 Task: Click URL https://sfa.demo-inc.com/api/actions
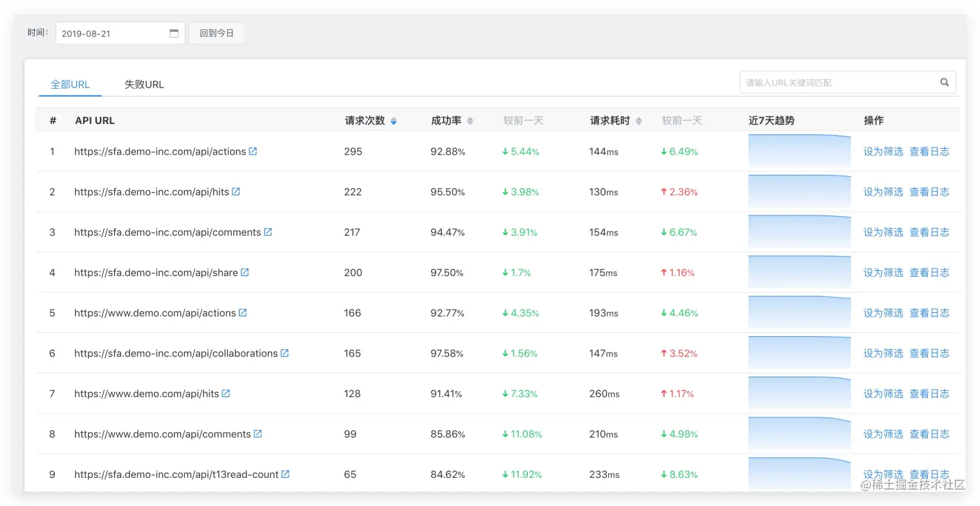pos(160,151)
